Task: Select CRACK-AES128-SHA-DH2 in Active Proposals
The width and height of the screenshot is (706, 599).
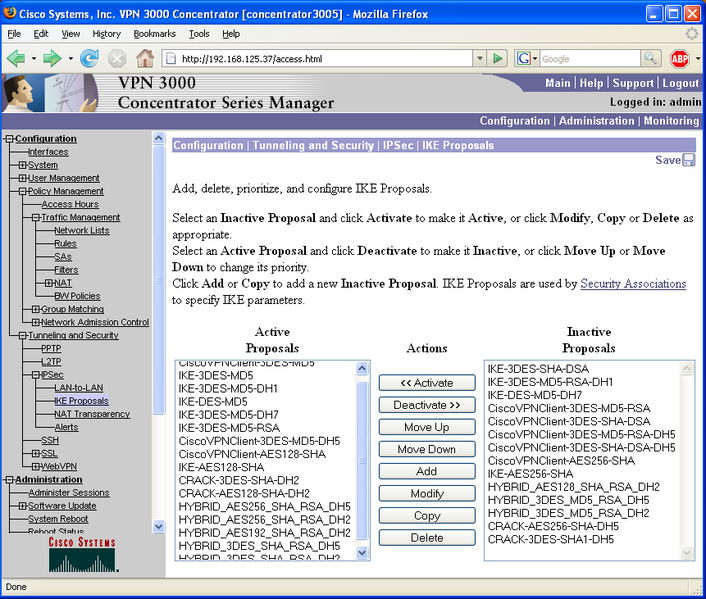Action: click(244, 494)
